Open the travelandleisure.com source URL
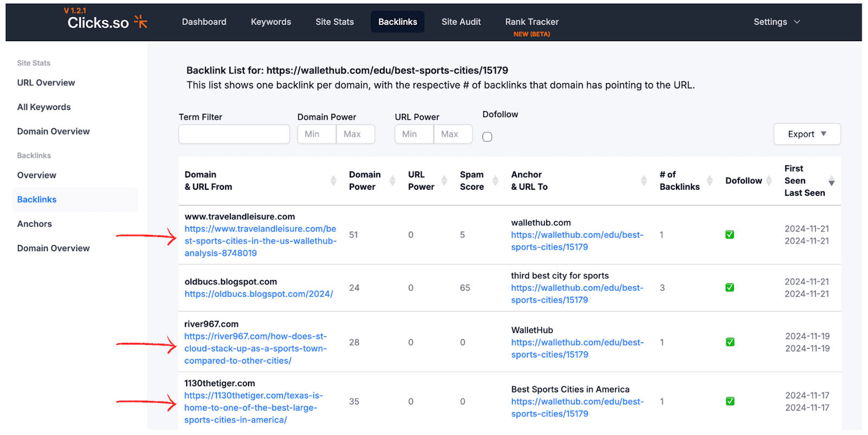868x435 pixels. 260,241
